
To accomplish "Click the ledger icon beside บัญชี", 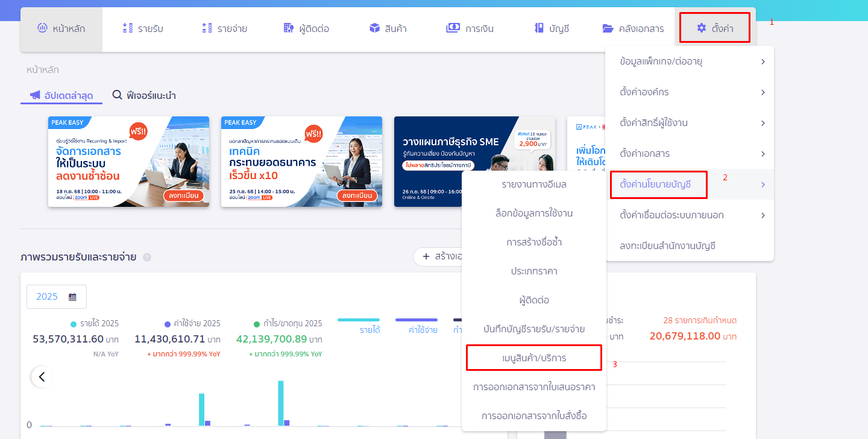I will [x=539, y=28].
